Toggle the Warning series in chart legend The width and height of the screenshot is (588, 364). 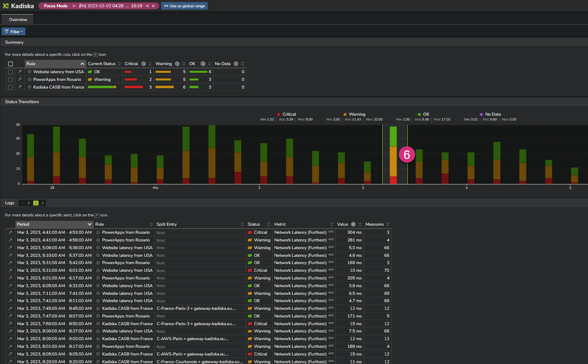pyautogui.click(x=354, y=114)
